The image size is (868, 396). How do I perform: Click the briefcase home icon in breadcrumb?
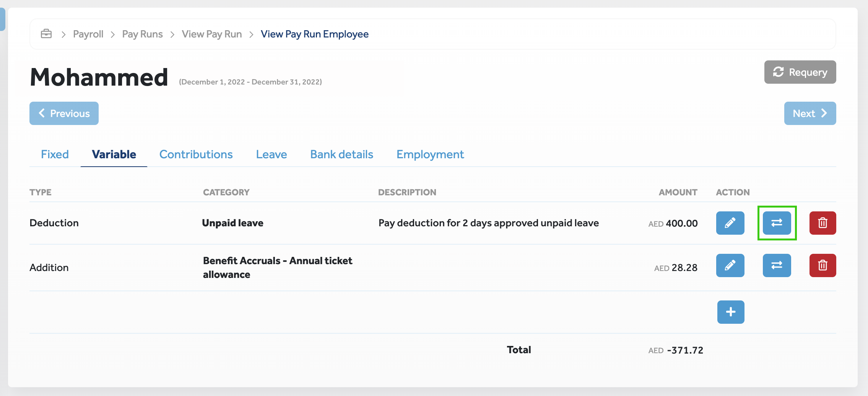46,34
